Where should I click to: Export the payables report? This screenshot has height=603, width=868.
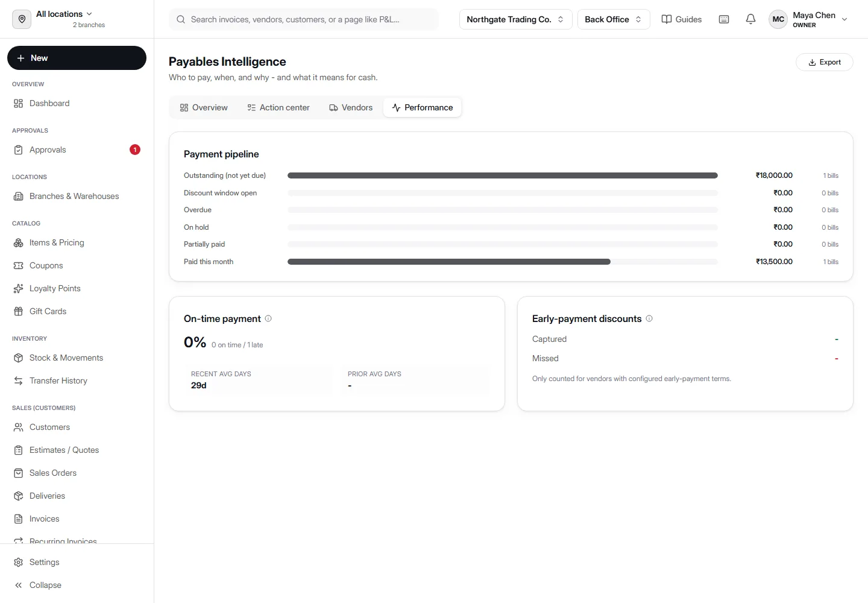(825, 62)
